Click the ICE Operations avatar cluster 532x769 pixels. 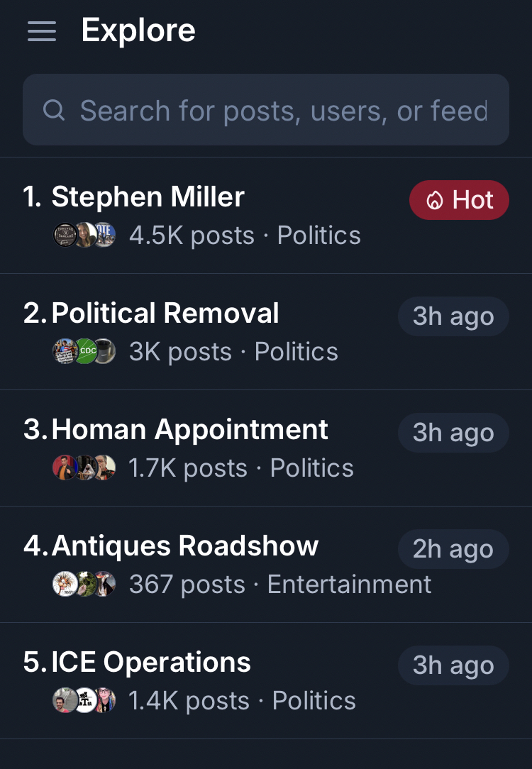[x=84, y=701]
